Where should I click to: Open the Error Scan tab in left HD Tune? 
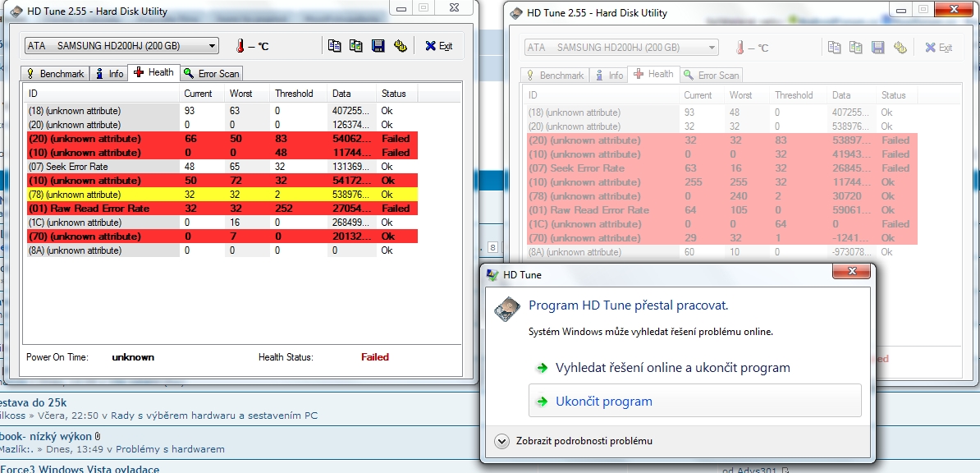[212, 74]
